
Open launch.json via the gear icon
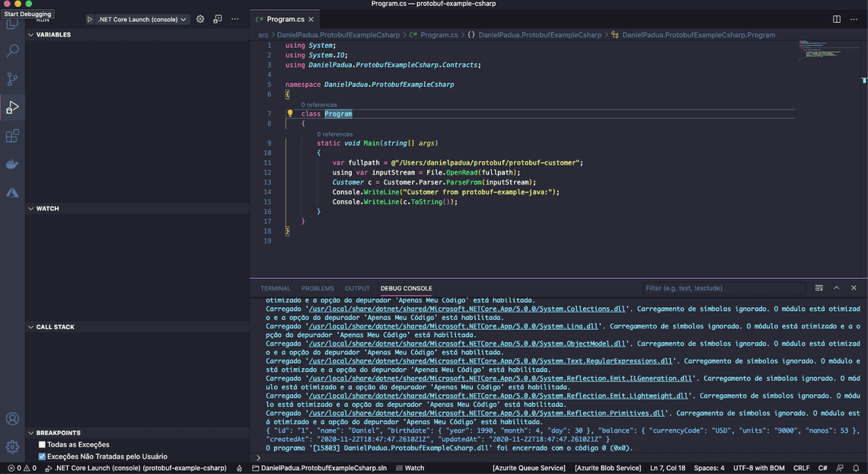click(199, 19)
